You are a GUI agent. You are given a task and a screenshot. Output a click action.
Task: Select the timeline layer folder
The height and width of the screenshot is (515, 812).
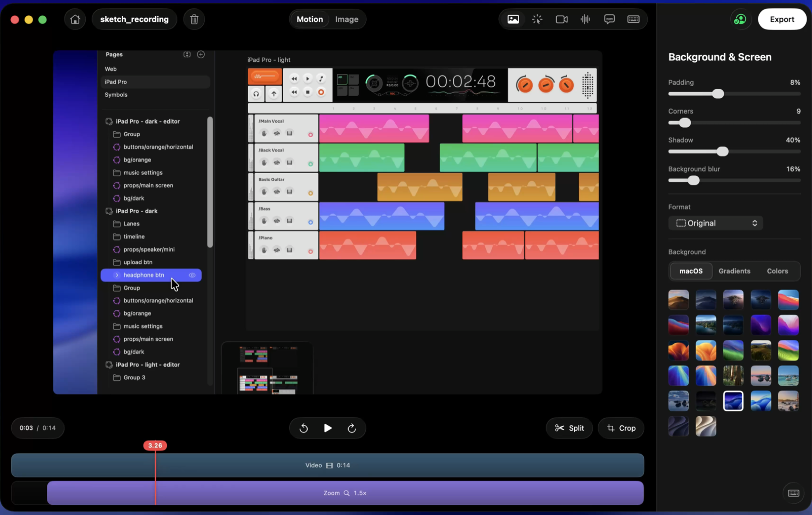click(x=134, y=236)
